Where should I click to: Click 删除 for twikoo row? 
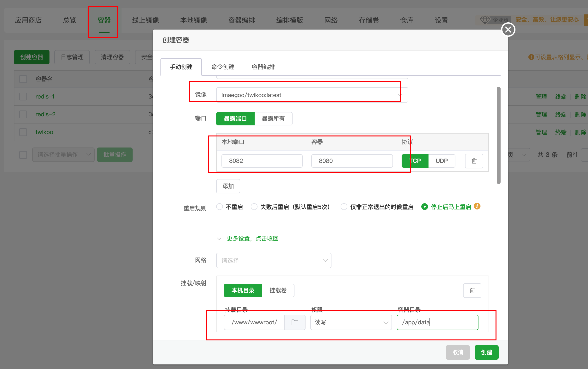(581, 132)
